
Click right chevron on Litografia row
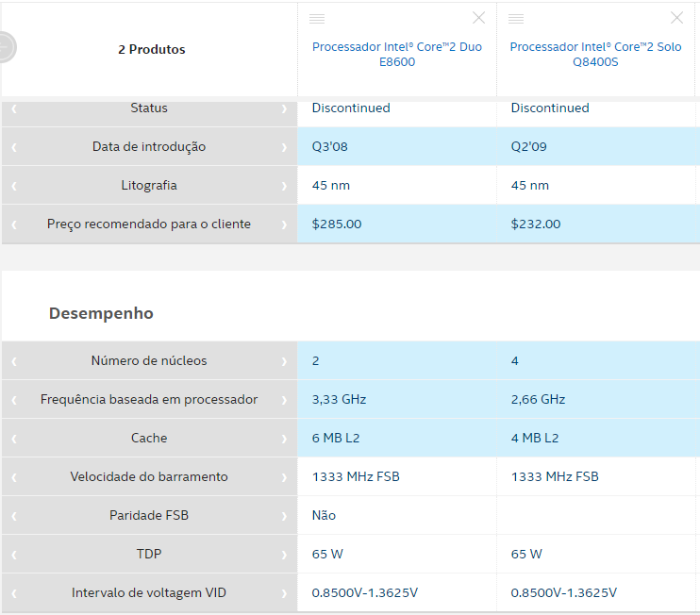(284, 186)
